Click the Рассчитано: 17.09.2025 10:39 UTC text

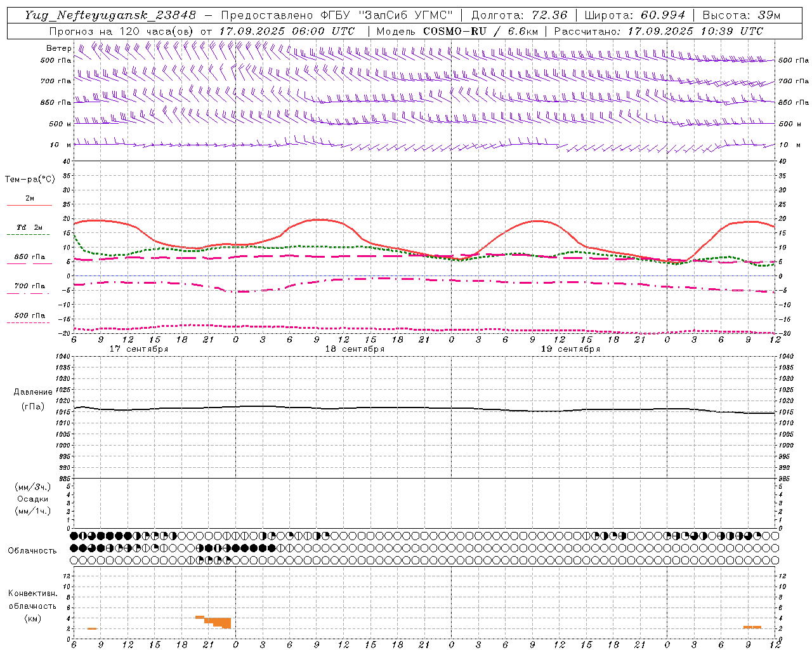point(658,31)
